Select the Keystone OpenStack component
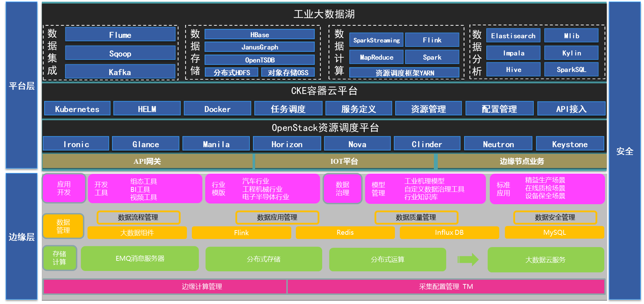The width and height of the screenshot is (644, 304). [570, 144]
